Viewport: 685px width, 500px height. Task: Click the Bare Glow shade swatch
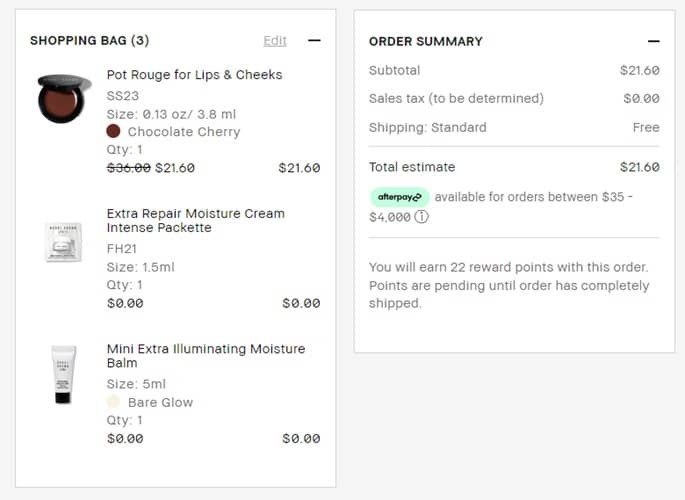pos(114,402)
